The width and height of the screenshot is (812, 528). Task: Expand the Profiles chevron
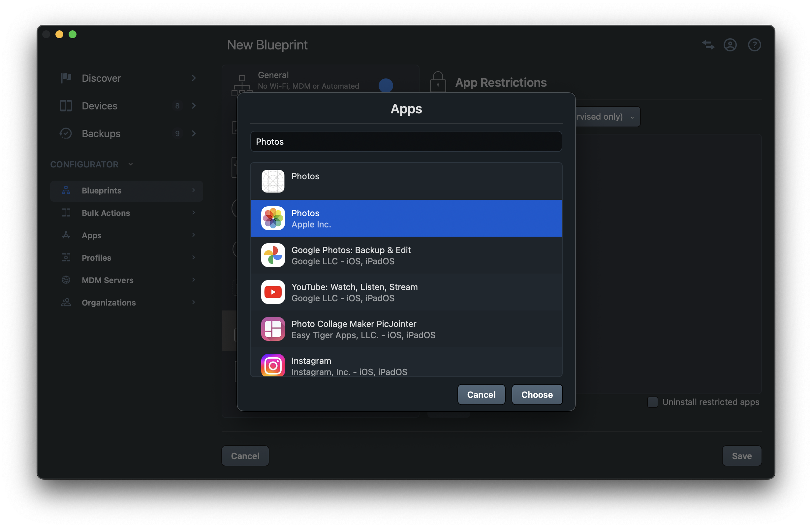194,257
